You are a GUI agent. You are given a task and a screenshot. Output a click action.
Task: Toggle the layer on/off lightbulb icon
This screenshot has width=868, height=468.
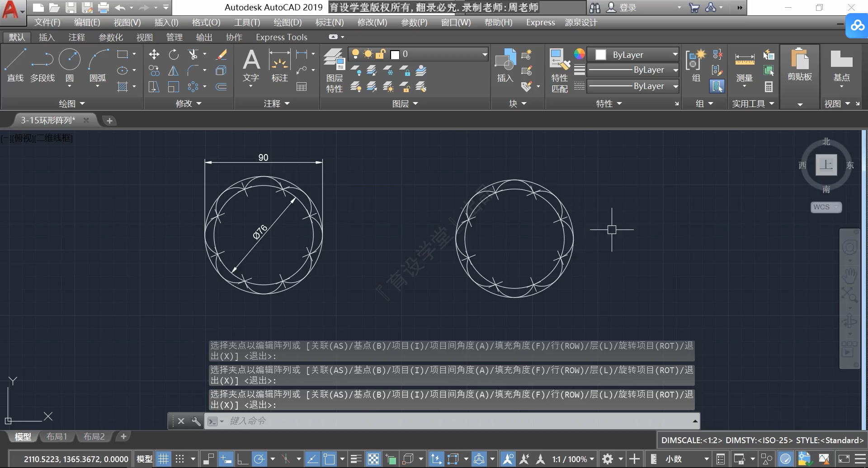355,54
